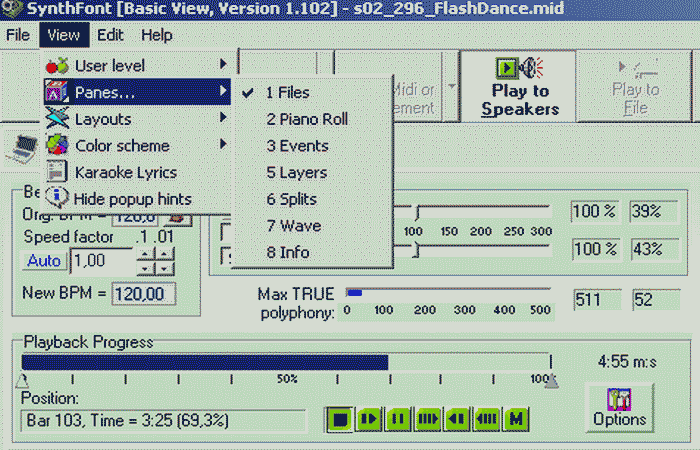Click the Playback Progress bar
This screenshot has height=450, width=700.
(x=285, y=362)
